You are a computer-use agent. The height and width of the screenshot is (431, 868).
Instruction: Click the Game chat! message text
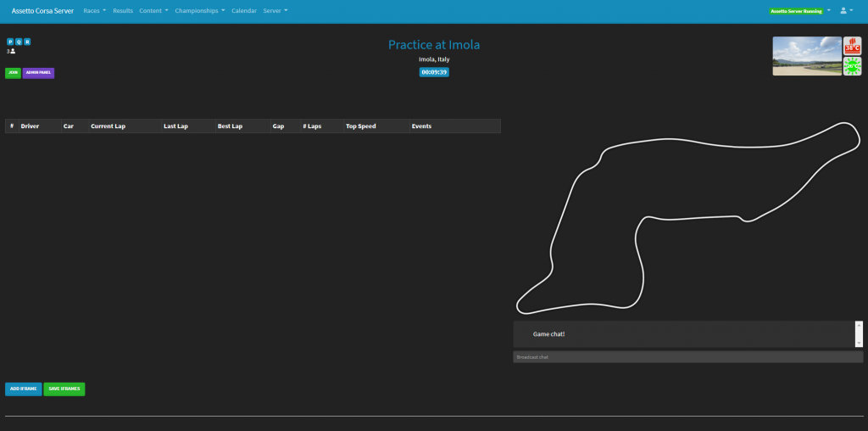(x=548, y=334)
